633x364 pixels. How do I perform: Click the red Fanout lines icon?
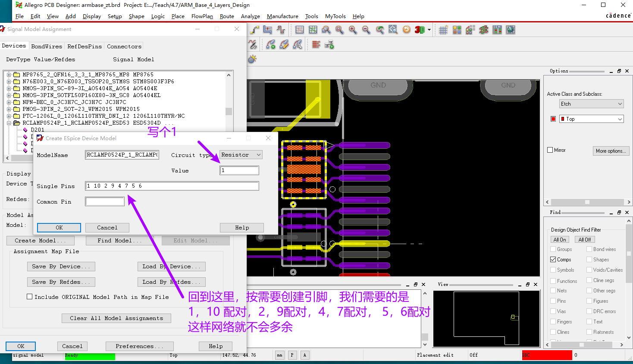(x=316, y=44)
